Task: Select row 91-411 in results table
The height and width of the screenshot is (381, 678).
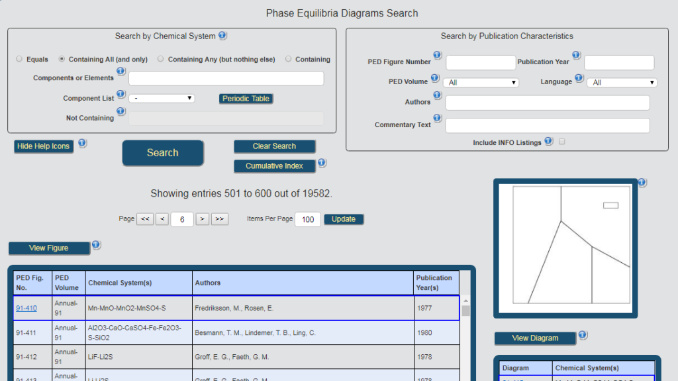Action: 237,333
